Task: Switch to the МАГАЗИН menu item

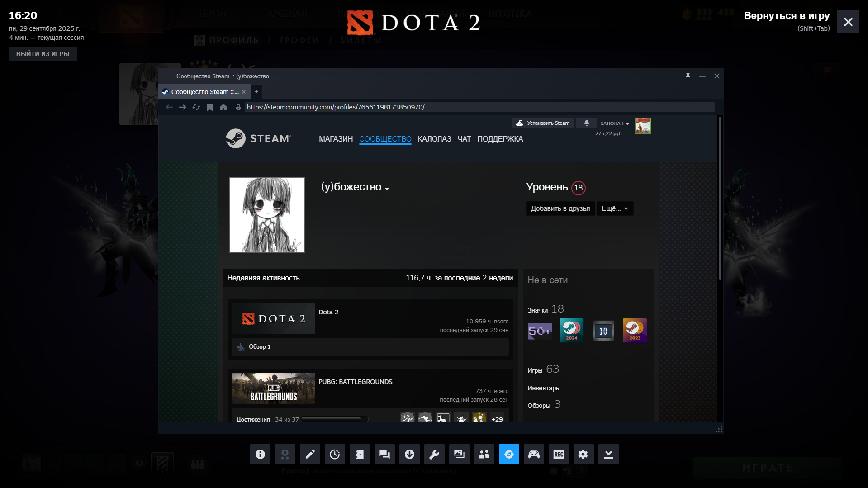Action: [336, 139]
